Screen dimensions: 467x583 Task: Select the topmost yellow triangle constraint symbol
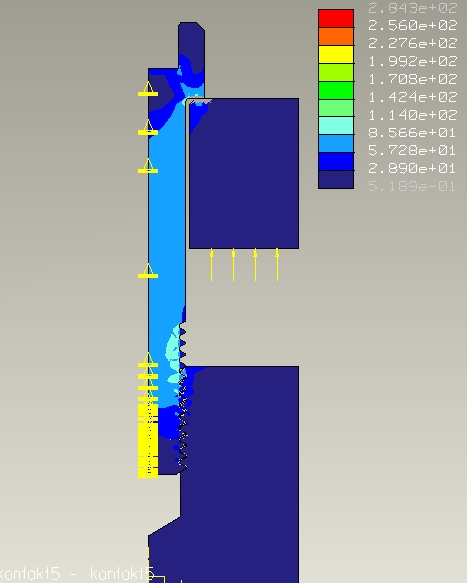148,89
